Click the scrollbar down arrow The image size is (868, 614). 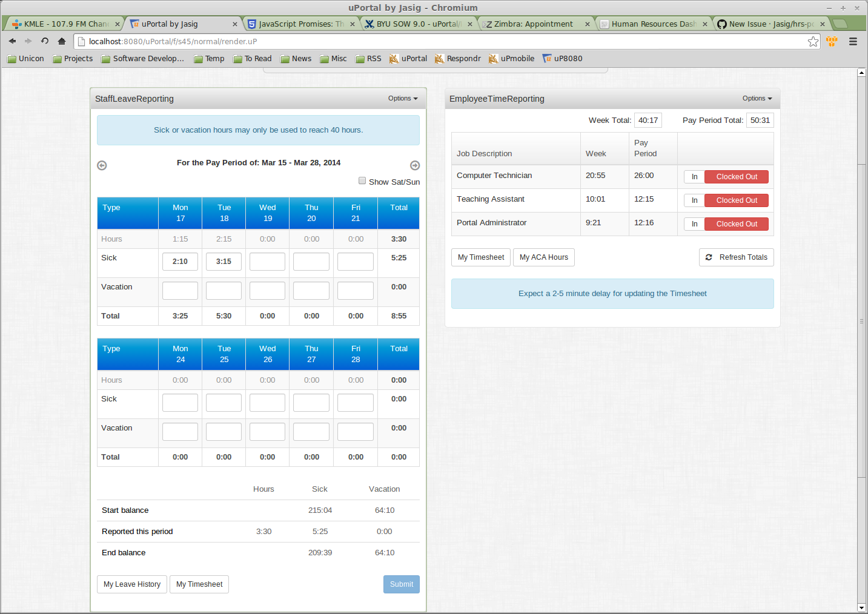click(x=861, y=607)
